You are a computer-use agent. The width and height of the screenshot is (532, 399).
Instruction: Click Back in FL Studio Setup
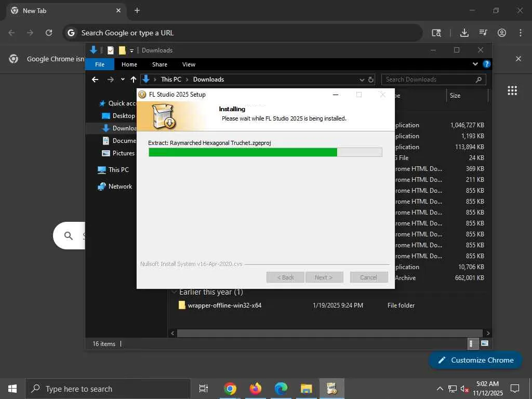[285, 277]
